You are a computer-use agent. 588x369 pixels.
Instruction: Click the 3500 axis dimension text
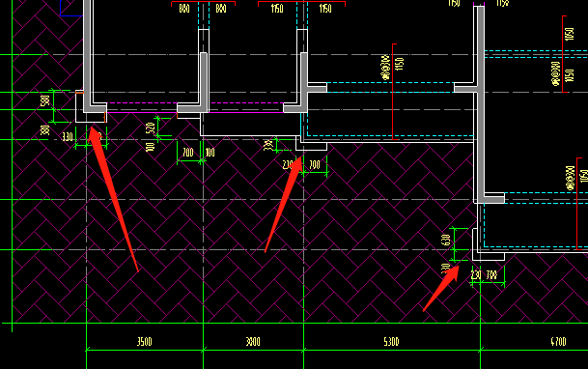pyautogui.click(x=145, y=342)
